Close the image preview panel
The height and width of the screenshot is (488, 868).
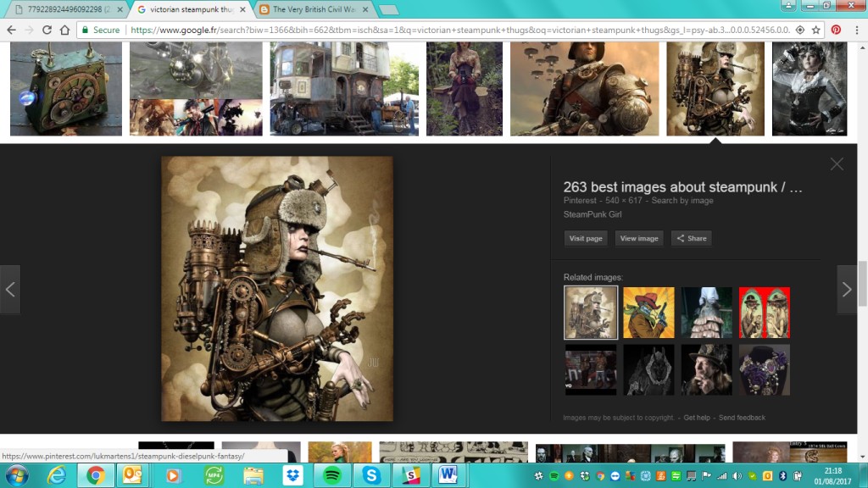tap(837, 164)
